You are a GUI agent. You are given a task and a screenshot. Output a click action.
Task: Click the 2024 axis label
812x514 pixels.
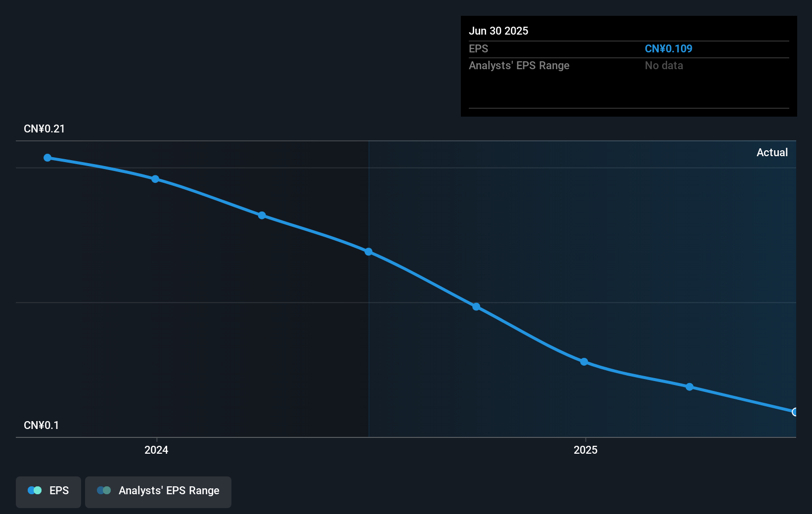[x=156, y=450]
